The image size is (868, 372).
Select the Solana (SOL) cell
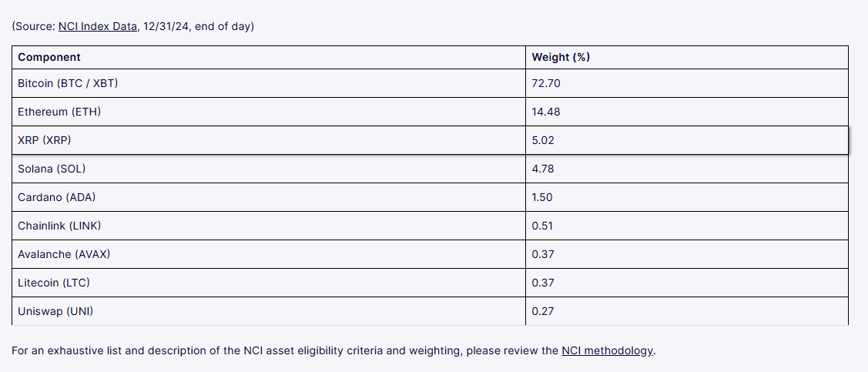(x=52, y=169)
